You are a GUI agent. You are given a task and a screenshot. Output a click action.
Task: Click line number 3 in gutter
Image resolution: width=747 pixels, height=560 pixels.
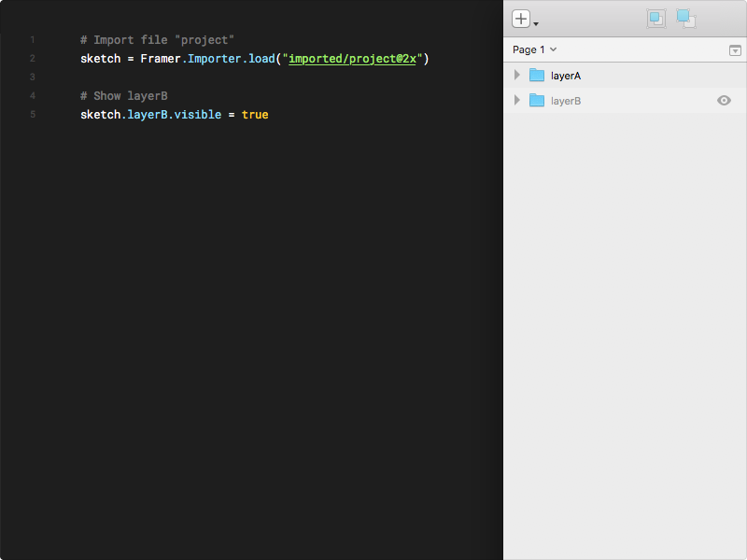click(33, 77)
